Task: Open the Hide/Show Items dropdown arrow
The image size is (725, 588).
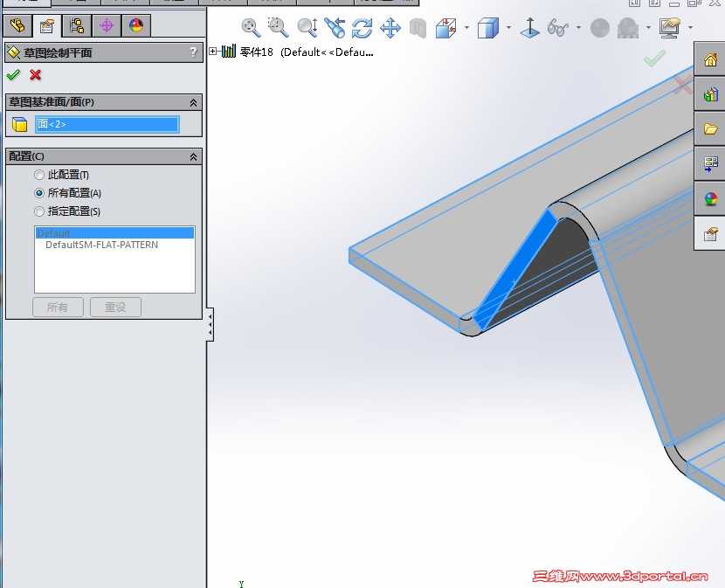Action: point(578,28)
